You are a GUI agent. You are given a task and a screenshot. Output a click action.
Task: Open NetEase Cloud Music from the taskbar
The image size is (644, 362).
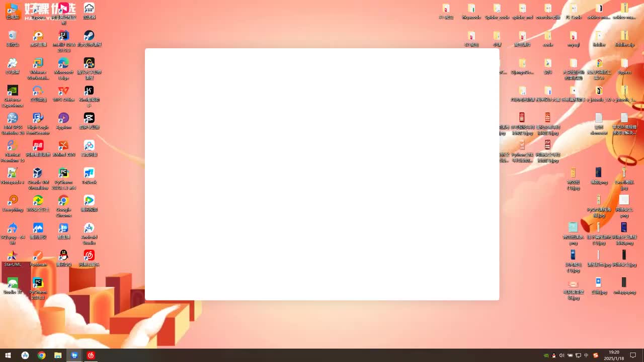(91, 355)
